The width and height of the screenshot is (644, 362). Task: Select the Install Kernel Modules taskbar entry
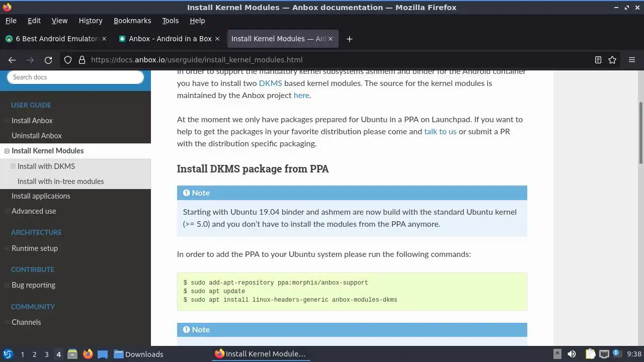(260, 354)
